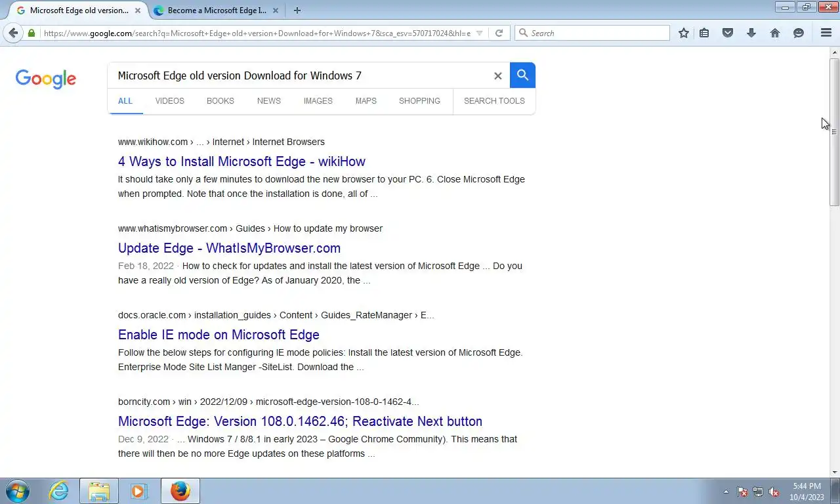
Task: Reload the page with the refresh icon
Action: pyautogui.click(x=499, y=33)
